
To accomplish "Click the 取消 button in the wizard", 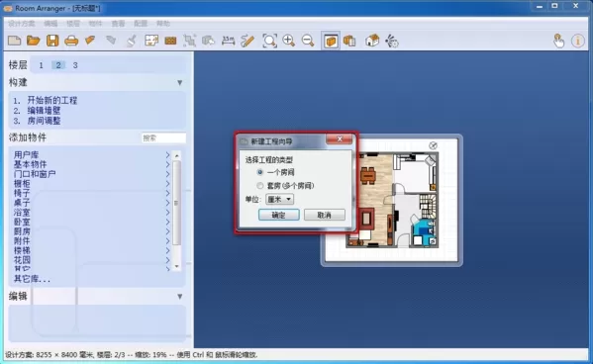I will [324, 215].
